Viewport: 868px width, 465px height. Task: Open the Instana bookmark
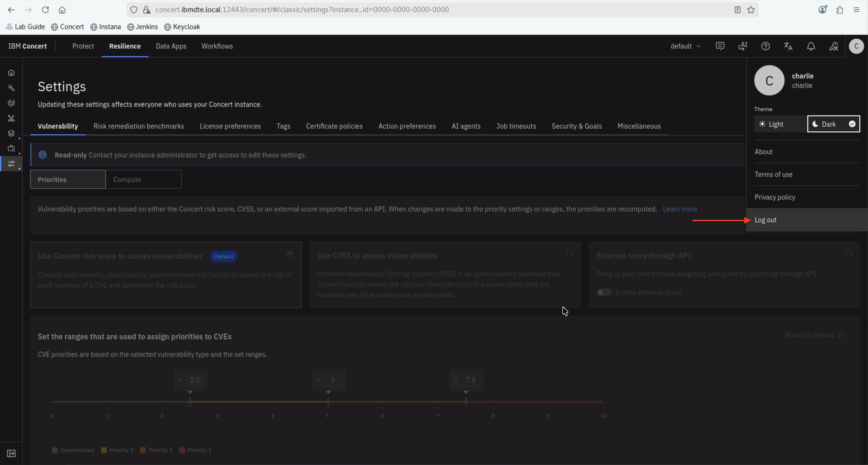[106, 27]
